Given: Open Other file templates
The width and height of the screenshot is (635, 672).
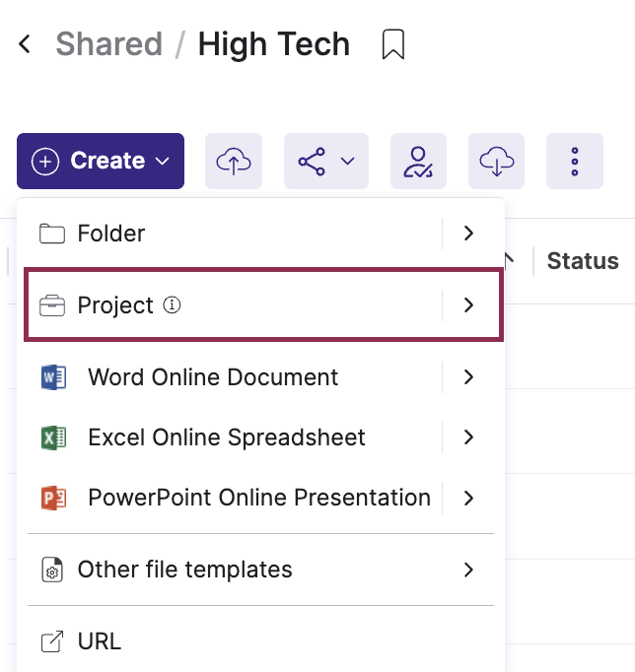Looking at the screenshot, I should click(260, 570).
